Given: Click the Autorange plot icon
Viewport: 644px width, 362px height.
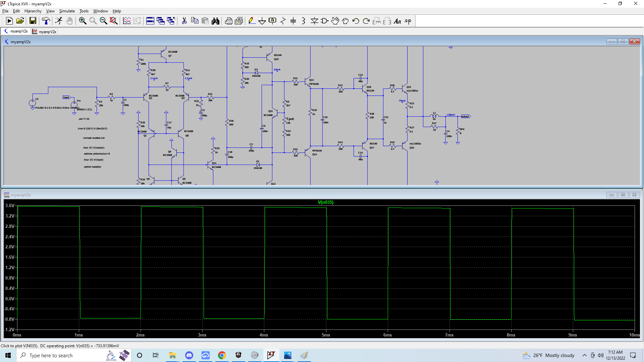Looking at the screenshot, I should pos(127,21).
